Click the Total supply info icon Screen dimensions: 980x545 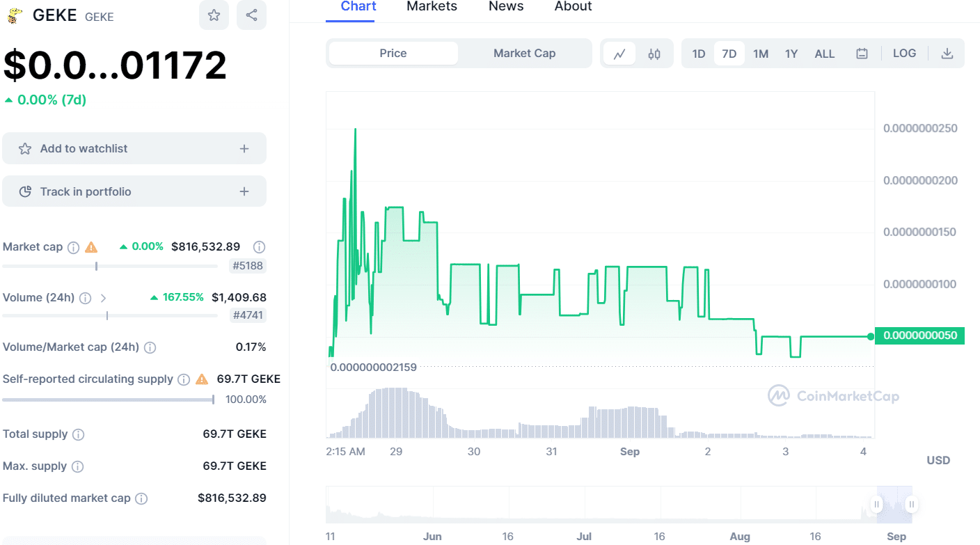coord(79,434)
